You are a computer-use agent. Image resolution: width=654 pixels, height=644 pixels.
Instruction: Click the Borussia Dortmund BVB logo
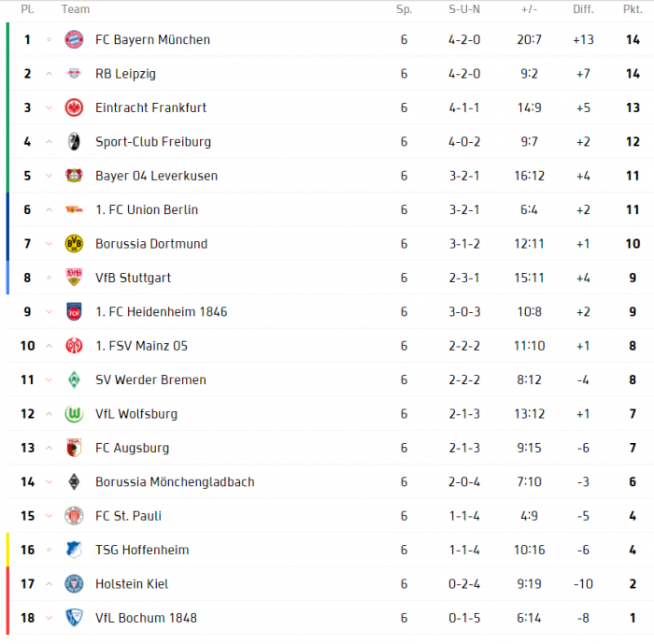pos(74,244)
